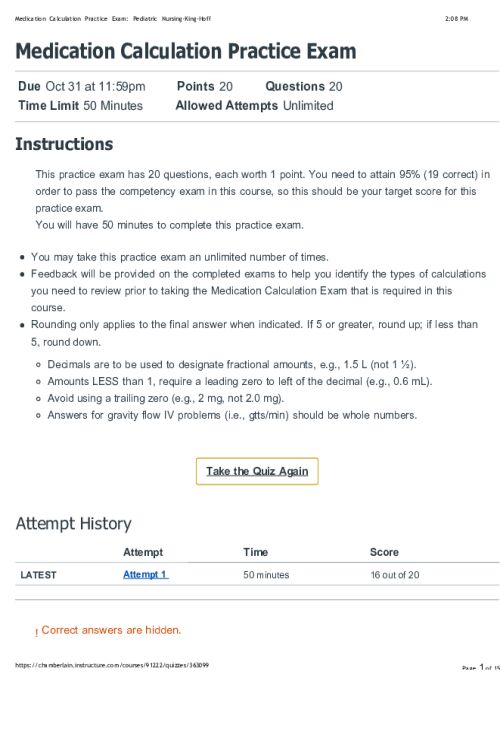Select the Score column header

click(384, 552)
